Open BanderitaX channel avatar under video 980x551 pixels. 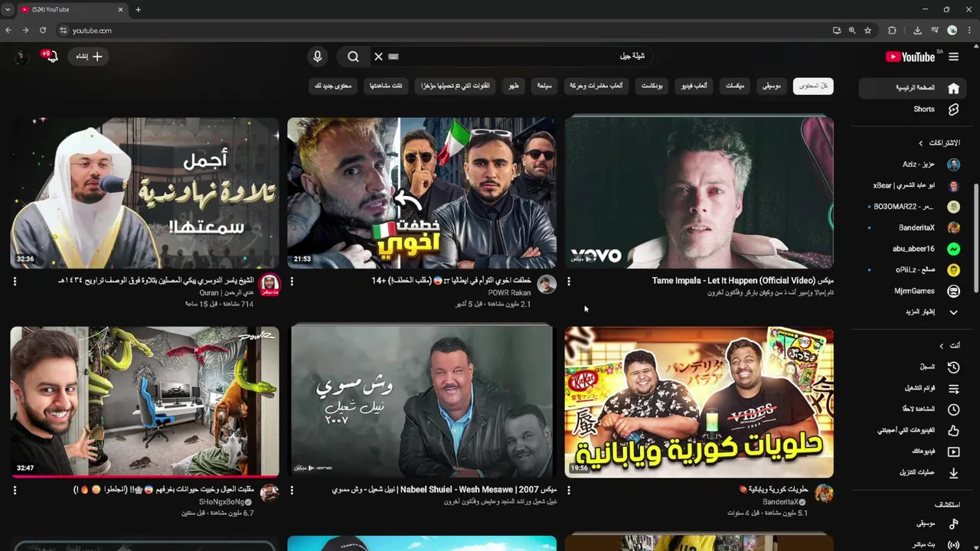(x=824, y=494)
